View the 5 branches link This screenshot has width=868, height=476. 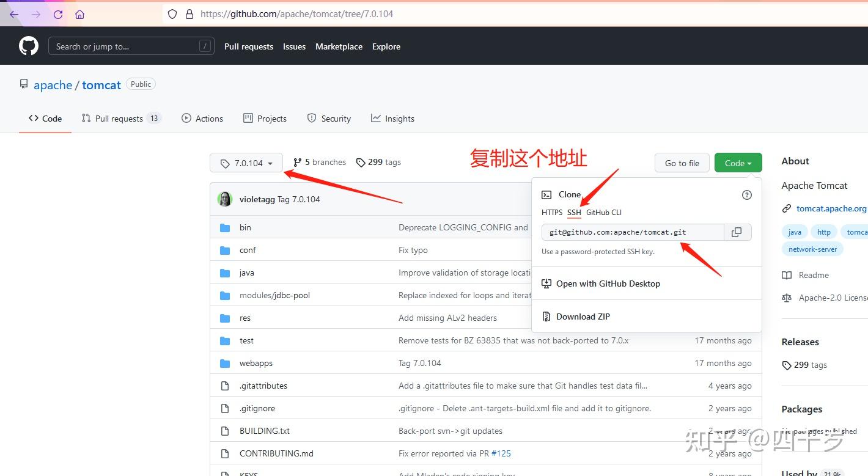pos(320,163)
